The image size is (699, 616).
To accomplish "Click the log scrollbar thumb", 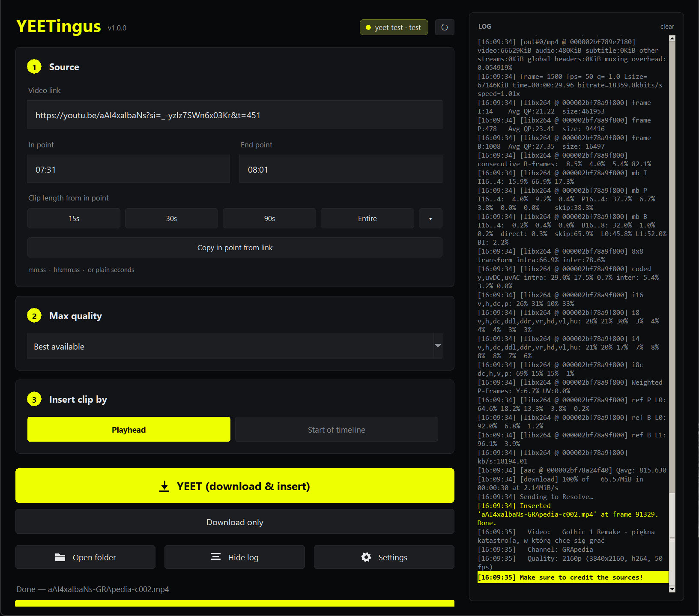I will click(672, 538).
